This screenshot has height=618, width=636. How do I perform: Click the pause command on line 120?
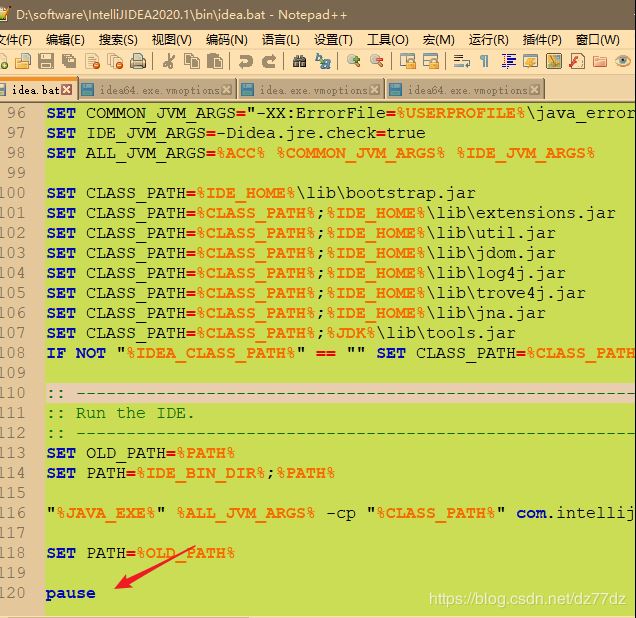point(71,594)
